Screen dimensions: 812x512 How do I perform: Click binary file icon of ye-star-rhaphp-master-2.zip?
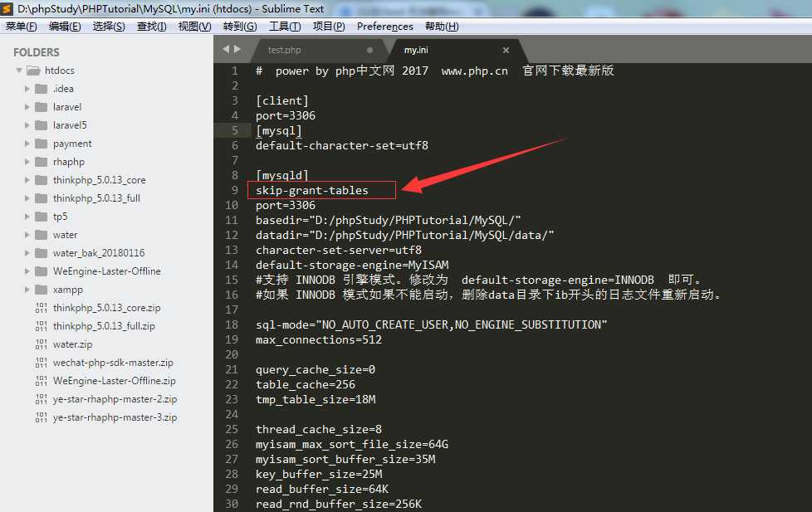pos(42,399)
